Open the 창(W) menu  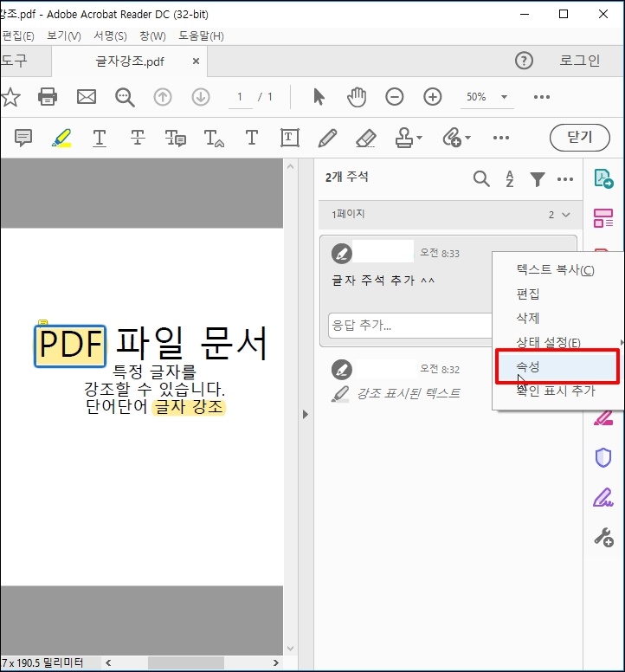(152, 36)
